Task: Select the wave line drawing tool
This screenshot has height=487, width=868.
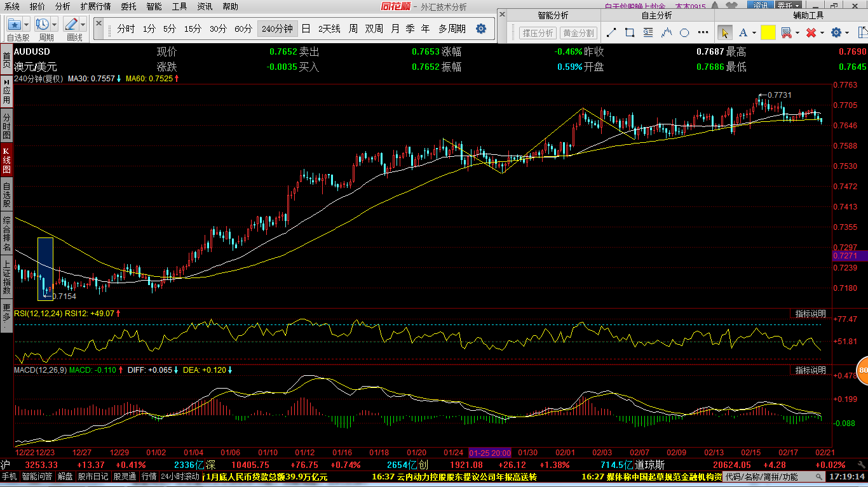Action: pyautogui.click(x=667, y=33)
